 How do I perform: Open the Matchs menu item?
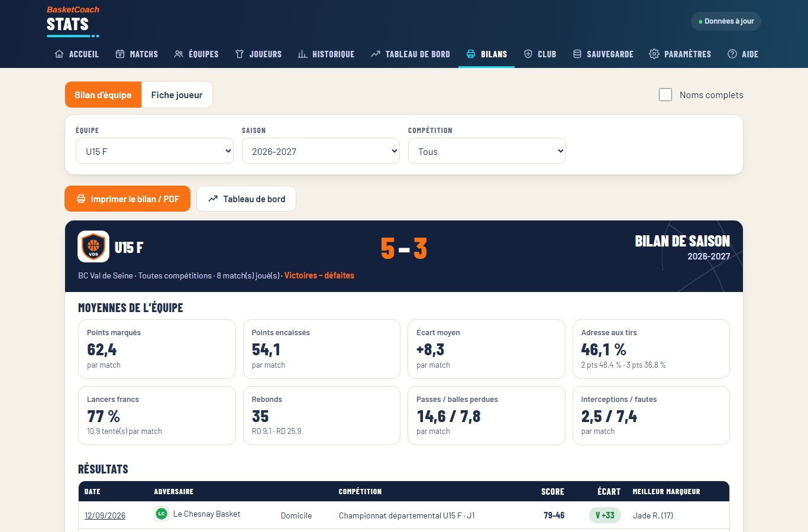tap(137, 54)
